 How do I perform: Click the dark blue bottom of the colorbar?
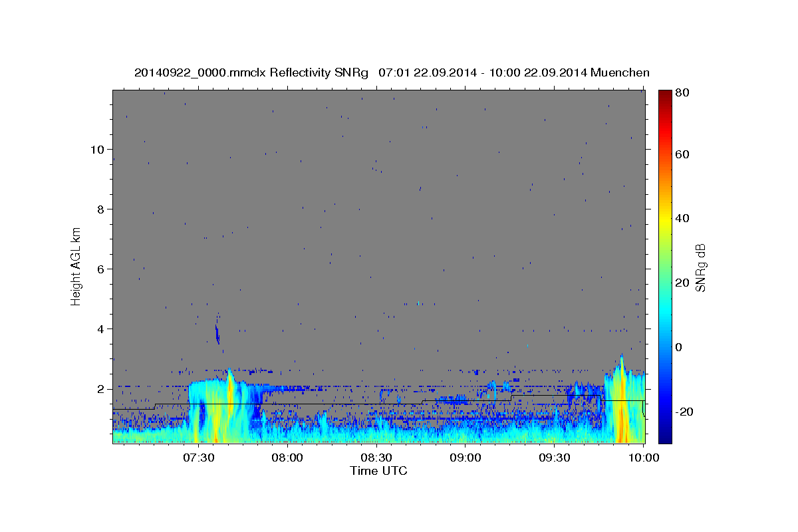tap(665, 436)
